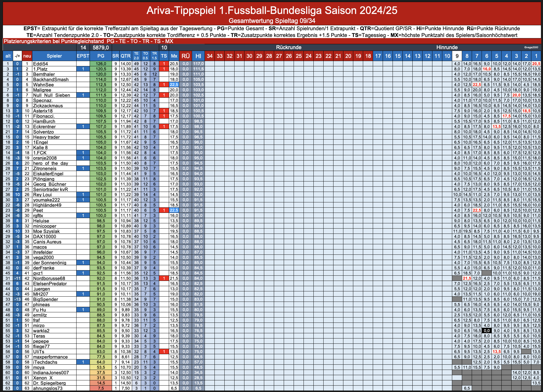The width and height of the screenshot is (543, 392).
Task: Select player name WahnSee
Action: (43, 85)
